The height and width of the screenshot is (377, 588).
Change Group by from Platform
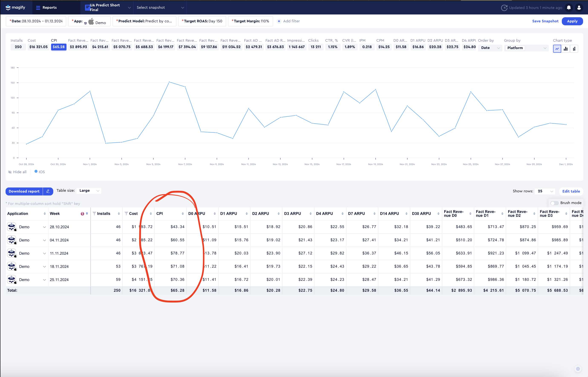pyautogui.click(x=526, y=48)
